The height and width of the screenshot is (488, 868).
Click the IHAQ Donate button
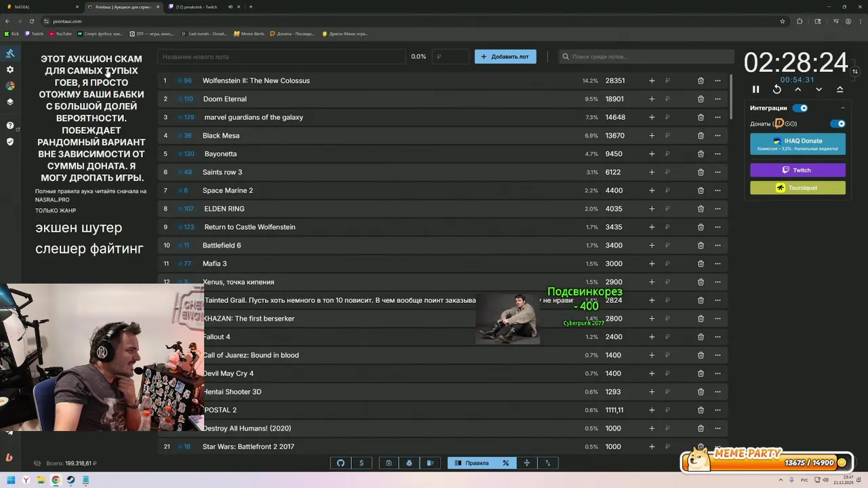pyautogui.click(x=797, y=144)
